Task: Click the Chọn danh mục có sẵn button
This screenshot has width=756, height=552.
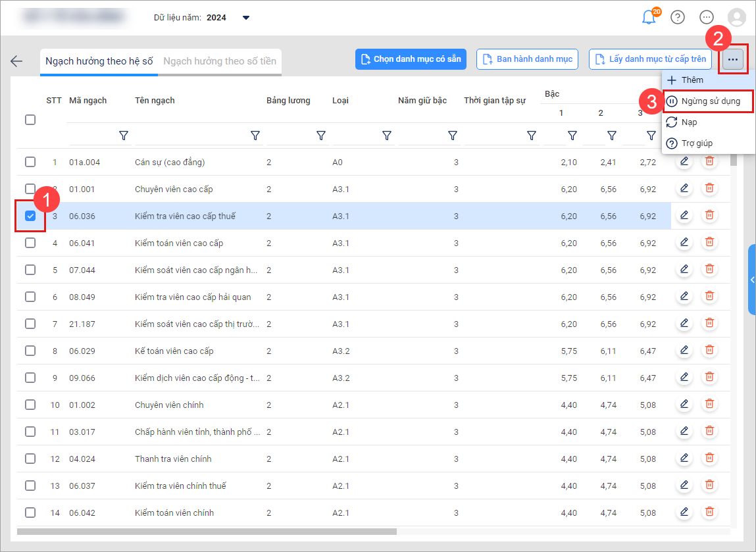Action: 411,59
